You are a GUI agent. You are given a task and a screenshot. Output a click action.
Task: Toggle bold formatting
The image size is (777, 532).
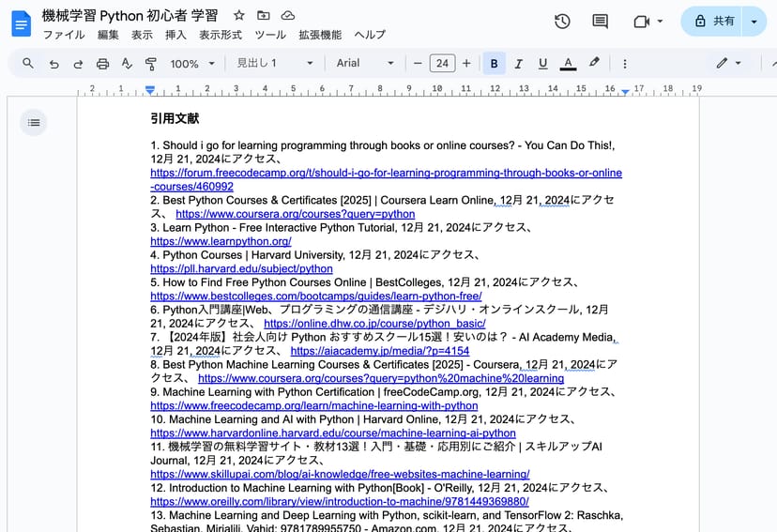pos(494,64)
